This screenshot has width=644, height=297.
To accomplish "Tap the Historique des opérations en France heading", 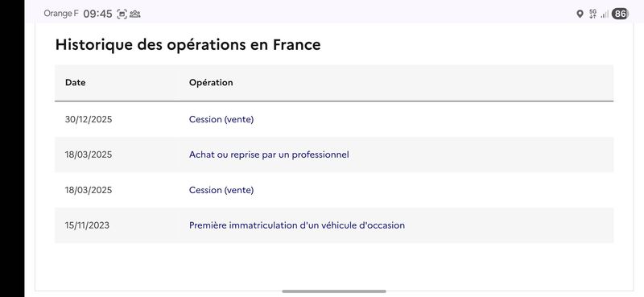I will pyautogui.click(x=188, y=44).
